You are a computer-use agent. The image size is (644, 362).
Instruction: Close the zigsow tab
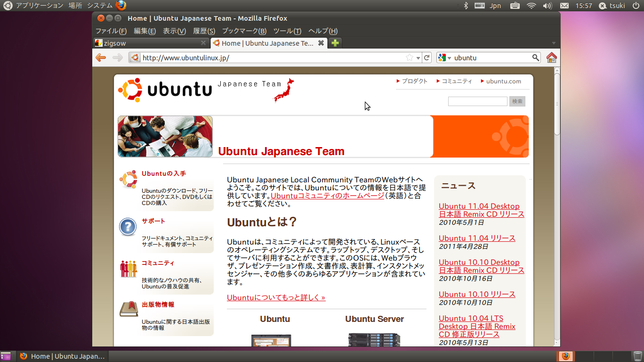click(x=203, y=43)
